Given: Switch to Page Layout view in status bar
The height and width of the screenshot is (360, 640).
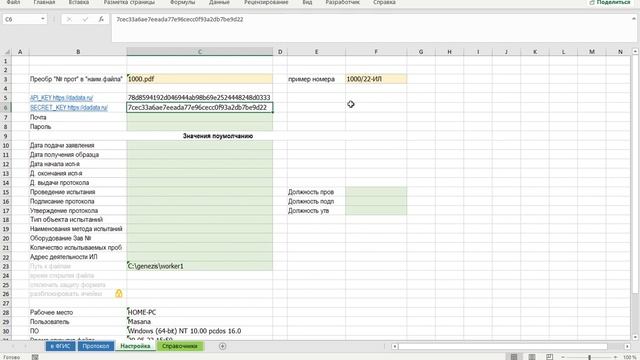Looking at the screenshot, I should (532, 357).
